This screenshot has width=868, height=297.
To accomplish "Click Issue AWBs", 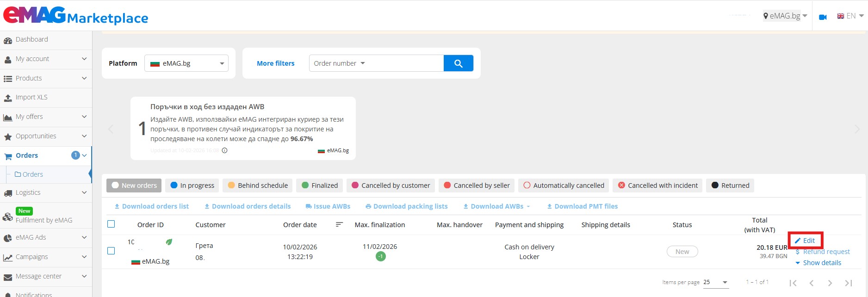I will click(x=328, y=206).
